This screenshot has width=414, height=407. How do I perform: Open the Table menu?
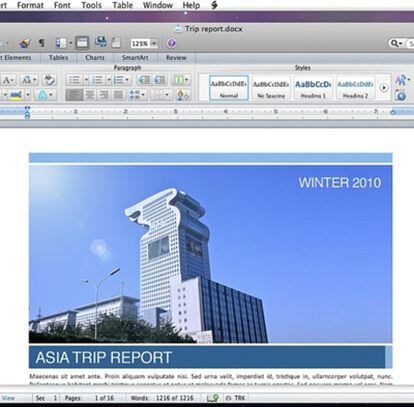coord(122,5)
